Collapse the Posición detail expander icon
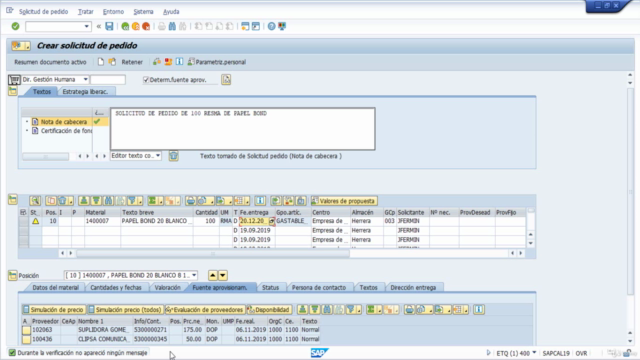 point(13,275)
